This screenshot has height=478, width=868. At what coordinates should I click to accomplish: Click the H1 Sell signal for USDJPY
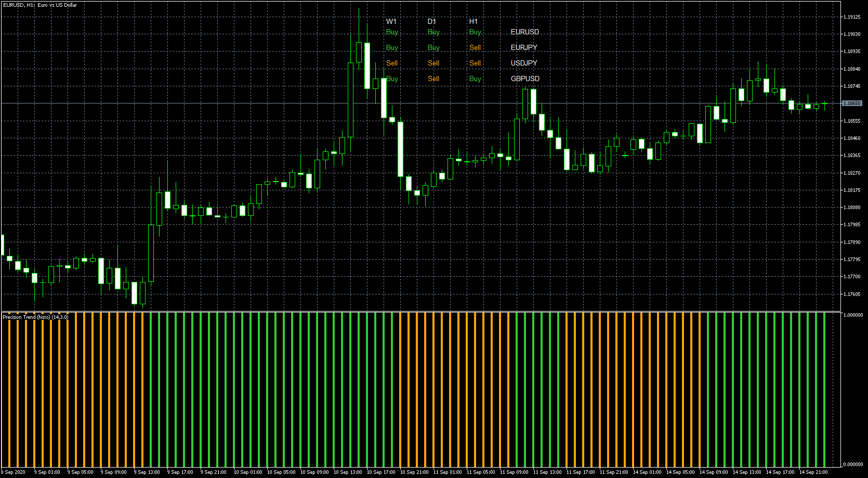pyautogui.click(x=475, y=63)
